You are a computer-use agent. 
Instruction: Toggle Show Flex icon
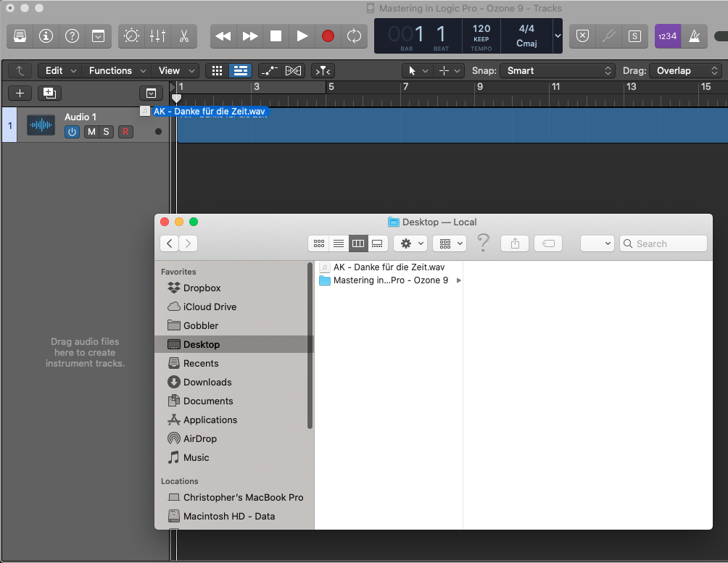pyautogui.click(x=293, y=70)
